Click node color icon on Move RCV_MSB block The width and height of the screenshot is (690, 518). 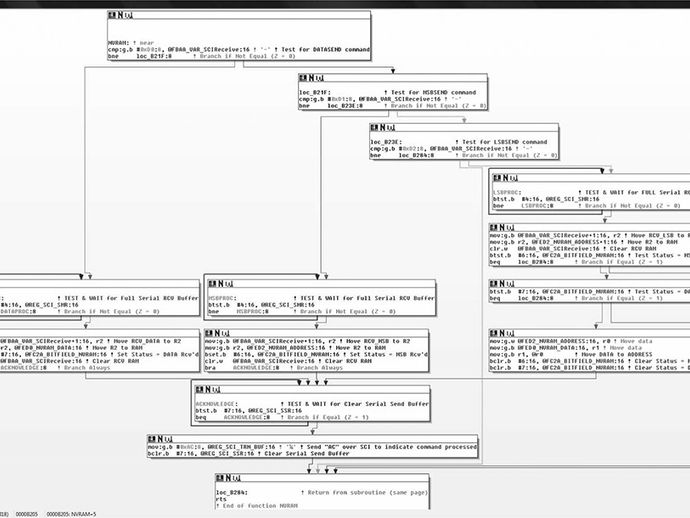click(209, 333)
